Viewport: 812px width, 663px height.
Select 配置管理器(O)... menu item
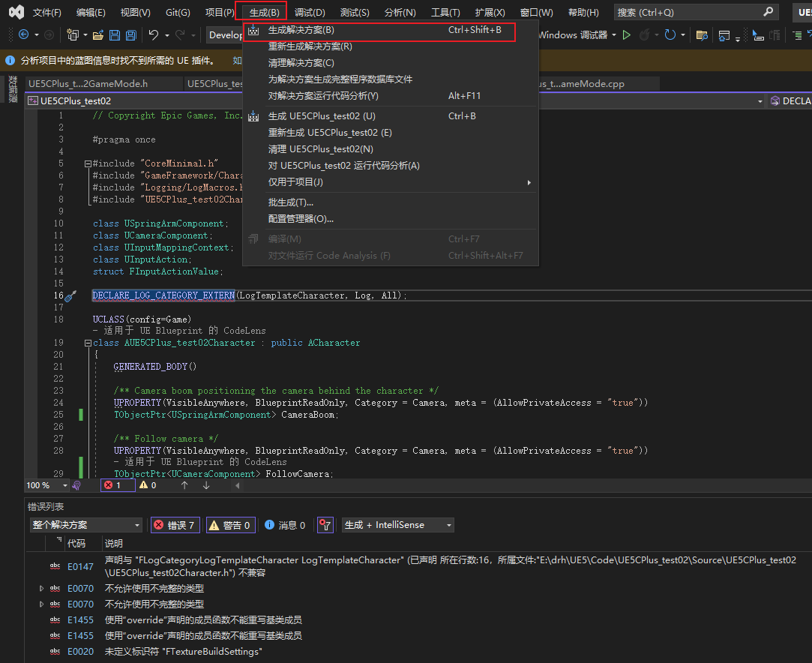pyautogui.click(x=391, y=219)
